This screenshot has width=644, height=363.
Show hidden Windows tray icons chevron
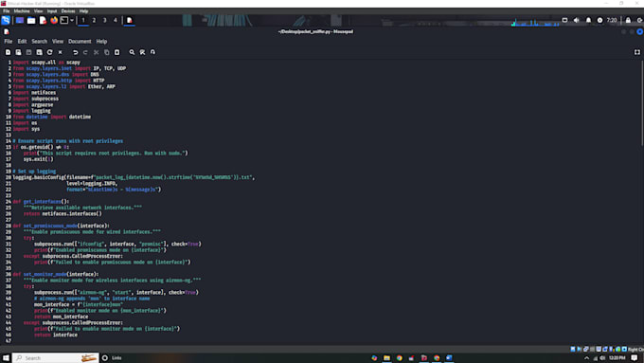point(586,358)
